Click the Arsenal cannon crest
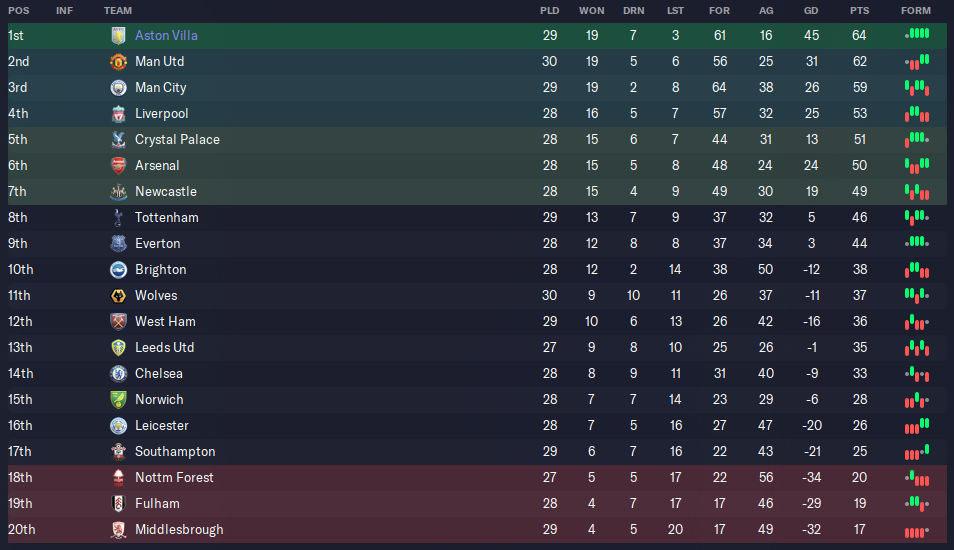The height and width of the screenshot is (550, 954). click(x=119, y=165)
